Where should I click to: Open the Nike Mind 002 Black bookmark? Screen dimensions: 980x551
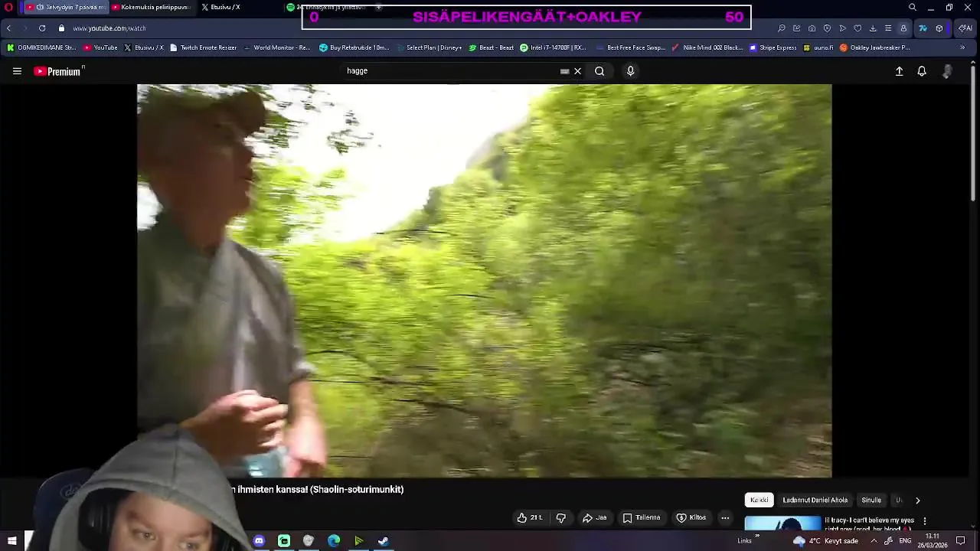[x=707, y=47]
